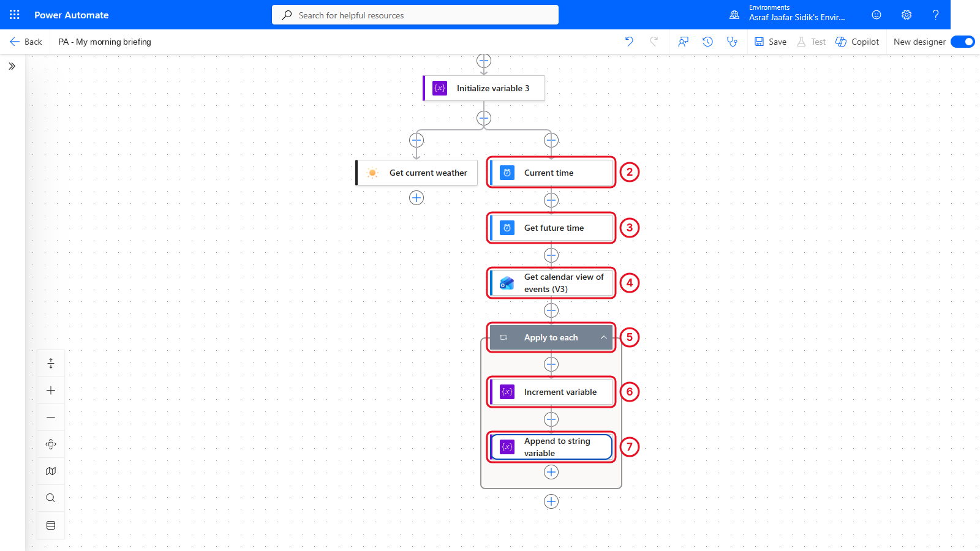Click the smiley feedback icon

[x=876, y=15]
